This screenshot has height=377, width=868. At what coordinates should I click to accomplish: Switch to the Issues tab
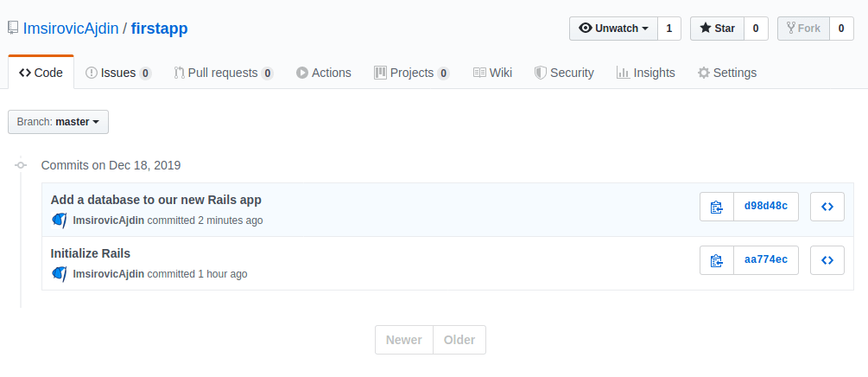[118, 73]
